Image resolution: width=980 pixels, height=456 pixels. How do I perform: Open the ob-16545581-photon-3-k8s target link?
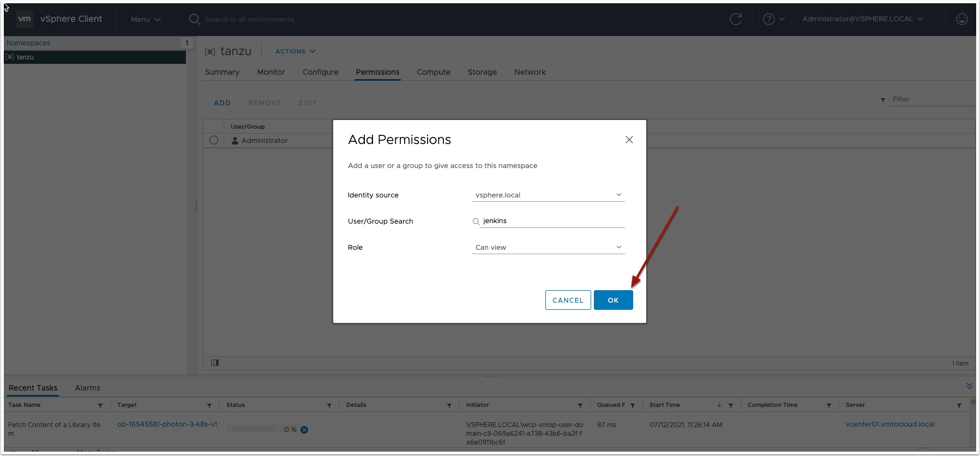tap(168, 424)
